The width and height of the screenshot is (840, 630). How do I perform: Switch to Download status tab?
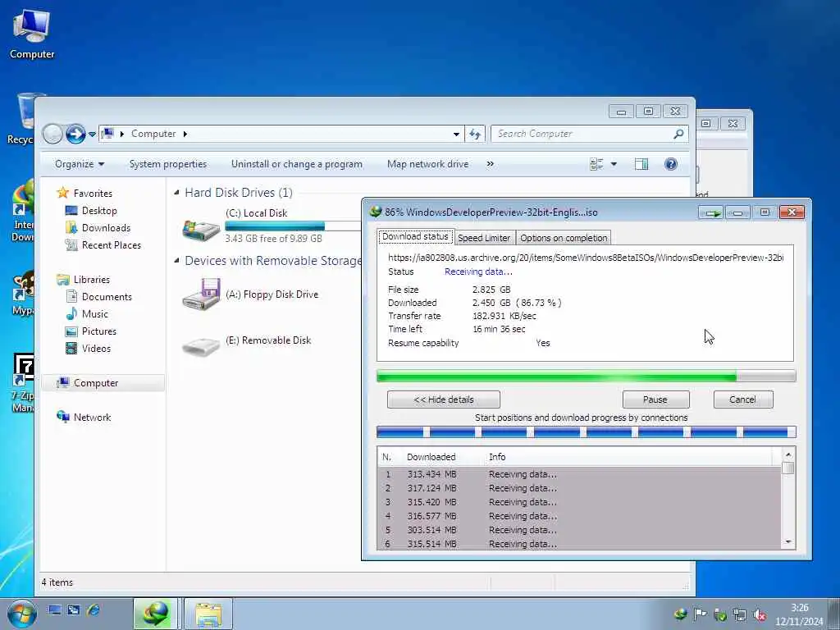tap(415, 237)
